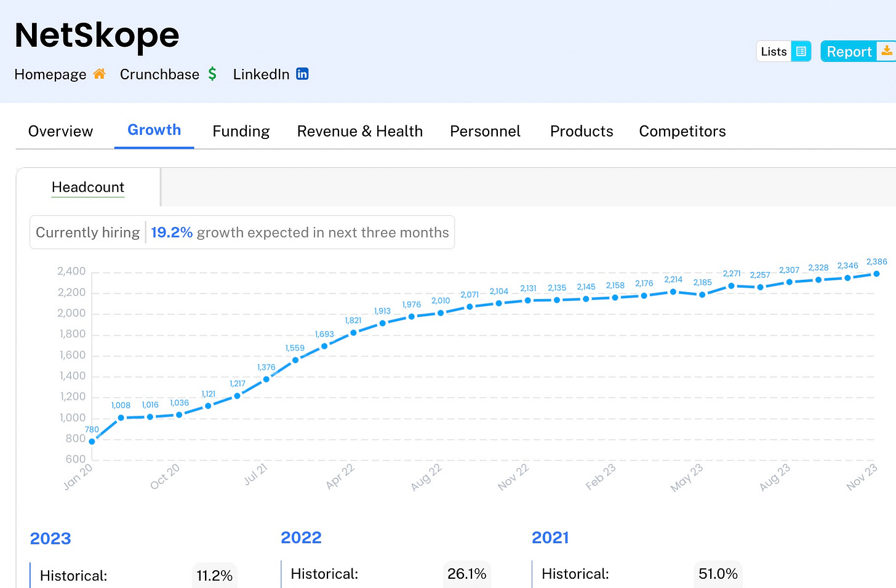896x588 pixels.
Task: Click the Jan 20 axis label
Action: 78,477
